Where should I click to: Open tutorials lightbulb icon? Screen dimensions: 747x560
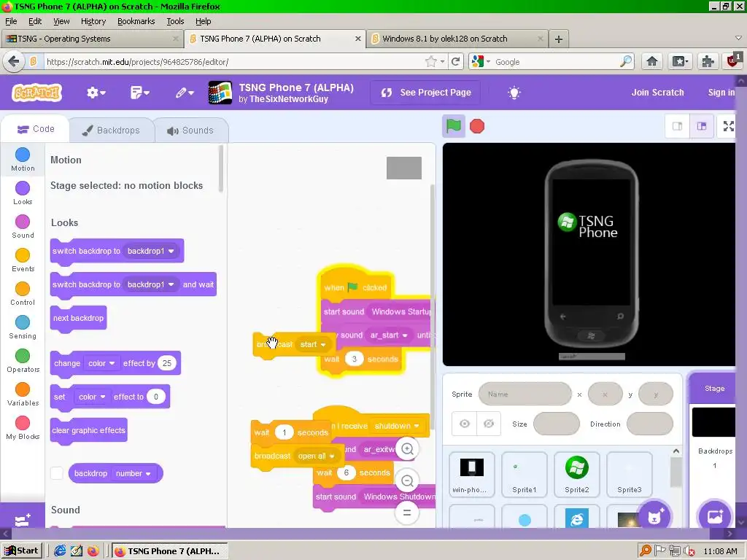click(514, 93)
